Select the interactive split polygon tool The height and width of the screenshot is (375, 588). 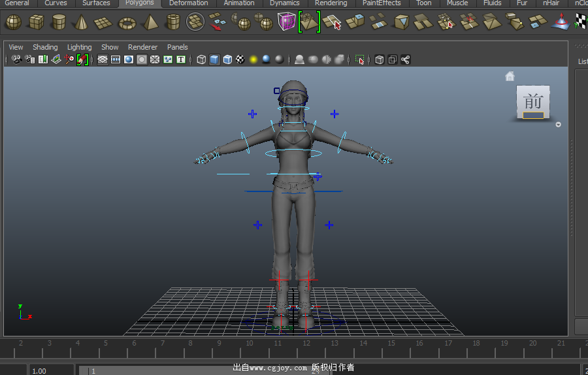[x=446, y=22]
